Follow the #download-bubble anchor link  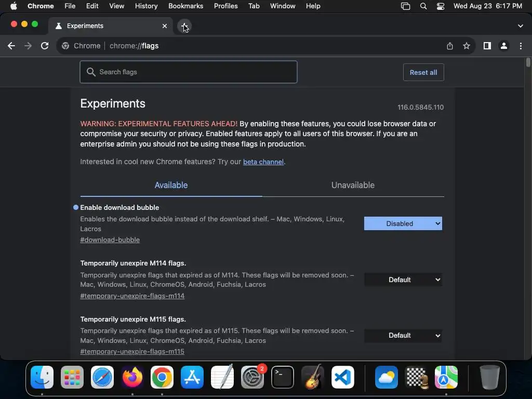110,240
